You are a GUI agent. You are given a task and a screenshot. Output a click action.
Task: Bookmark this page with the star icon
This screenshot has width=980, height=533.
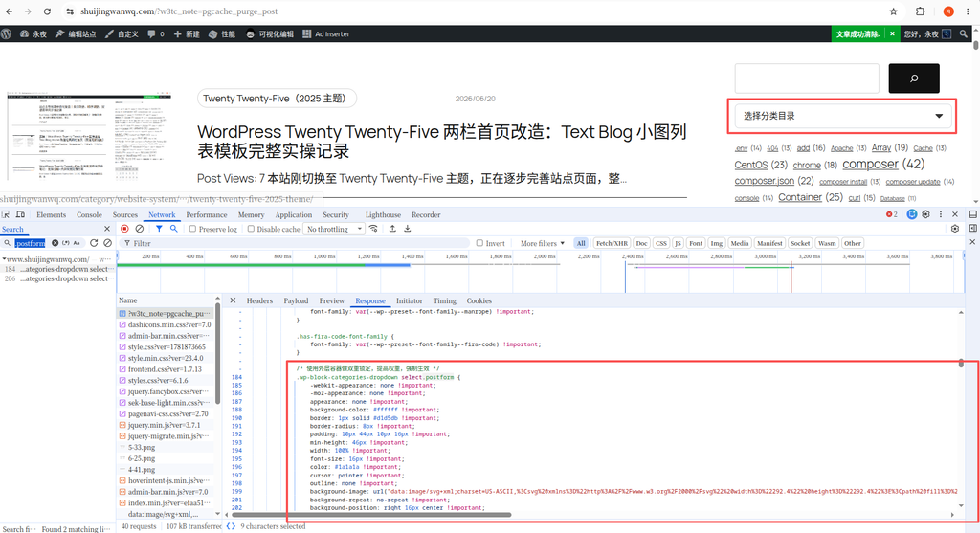coord(893,11)
